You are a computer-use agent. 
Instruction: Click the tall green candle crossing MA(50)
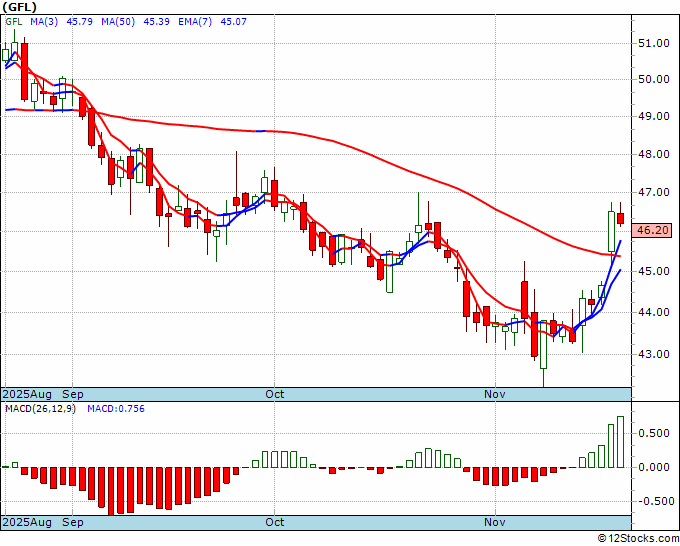tap(611, 232)
